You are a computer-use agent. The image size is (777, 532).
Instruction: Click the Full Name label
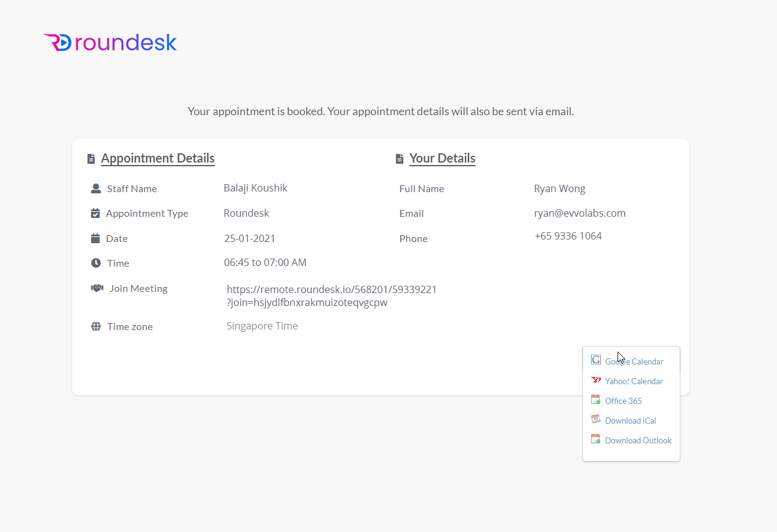(422, 188)
